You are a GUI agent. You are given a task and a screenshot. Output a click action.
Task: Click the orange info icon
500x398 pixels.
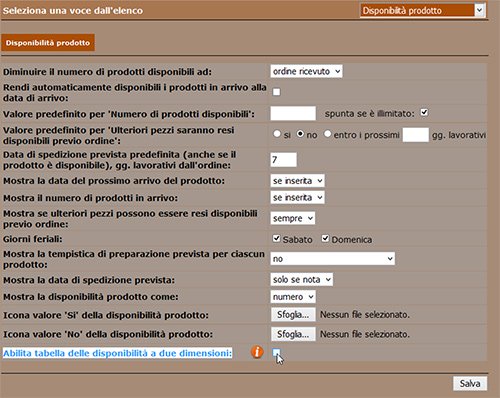(257, 352)
